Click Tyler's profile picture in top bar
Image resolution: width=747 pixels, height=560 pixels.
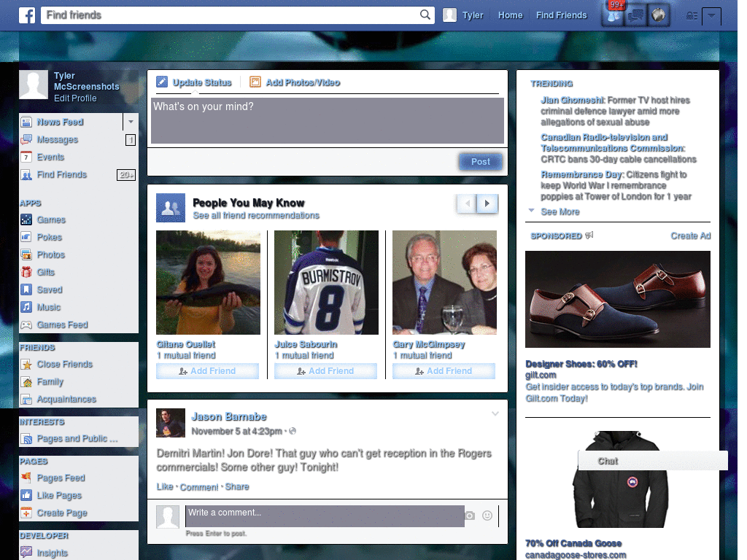click(x=449, y=15)
